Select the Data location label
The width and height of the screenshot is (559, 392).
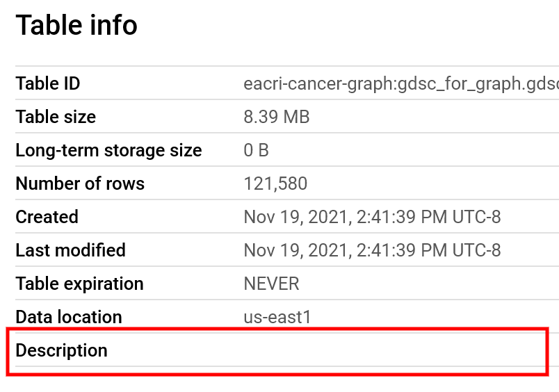[x=69, y=318]
